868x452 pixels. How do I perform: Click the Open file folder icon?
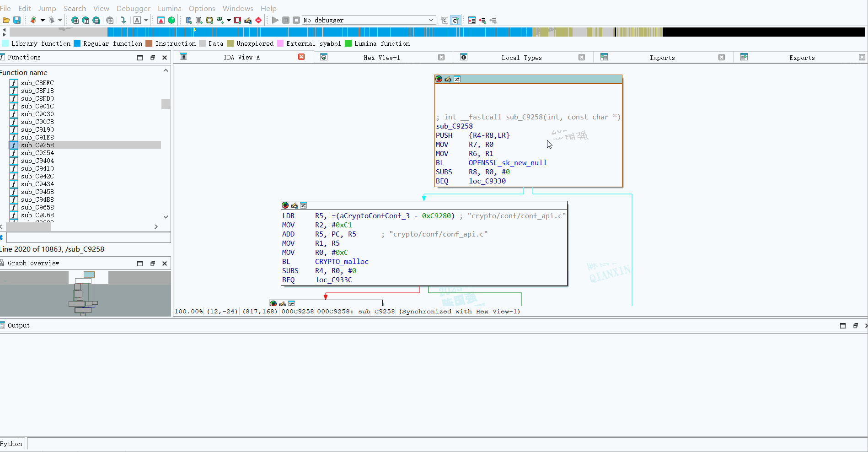(x=6, y=20)
